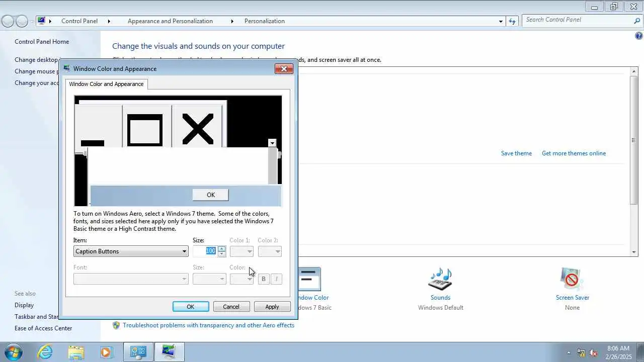Go forward with the Forward arrow
644x362 pixels.
tap(22, 21)
